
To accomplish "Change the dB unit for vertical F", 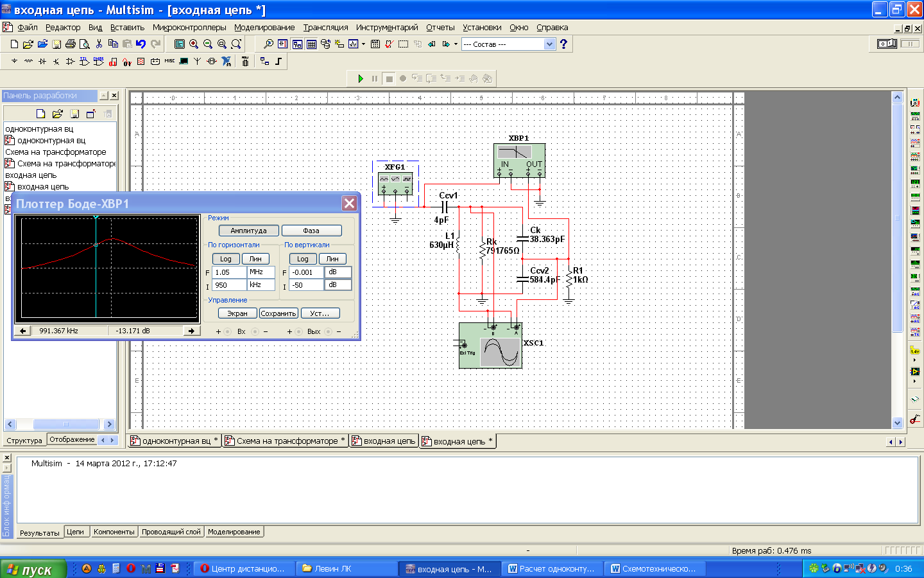I will pyautogui.click(x=338, y=272).
